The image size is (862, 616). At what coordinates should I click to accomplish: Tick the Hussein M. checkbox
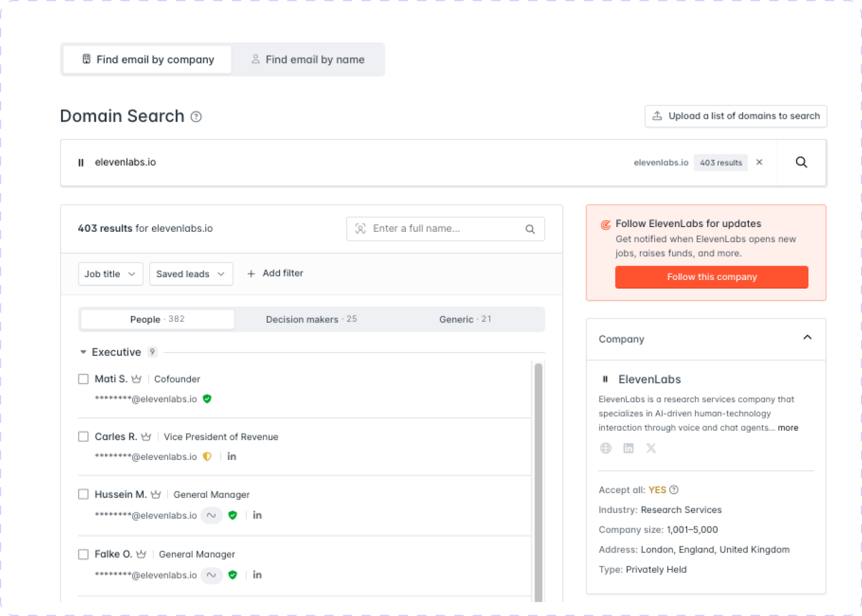tap(83, 494)
